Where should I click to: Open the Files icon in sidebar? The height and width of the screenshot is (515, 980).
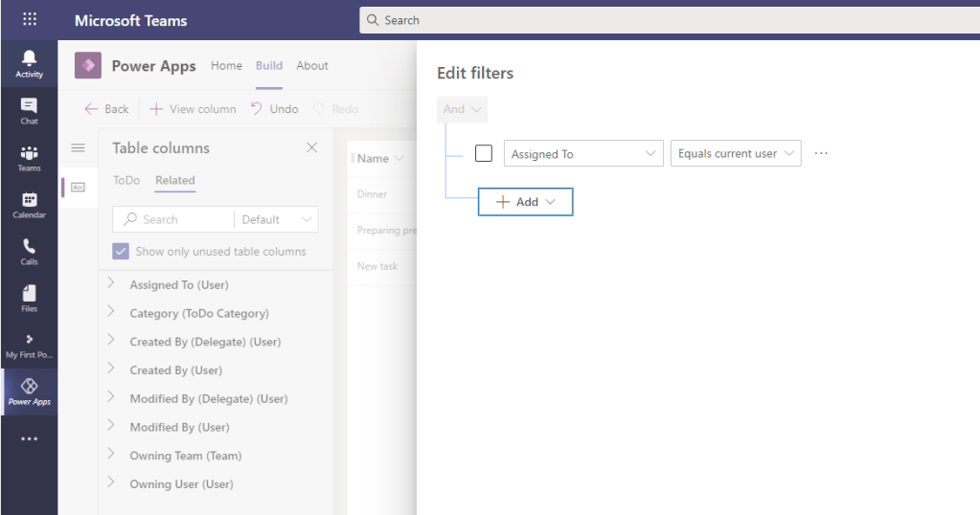coord(29,298)
